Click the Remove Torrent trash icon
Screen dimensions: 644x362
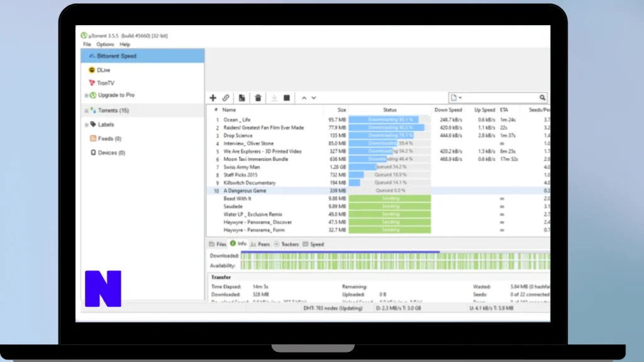point(258,97)
